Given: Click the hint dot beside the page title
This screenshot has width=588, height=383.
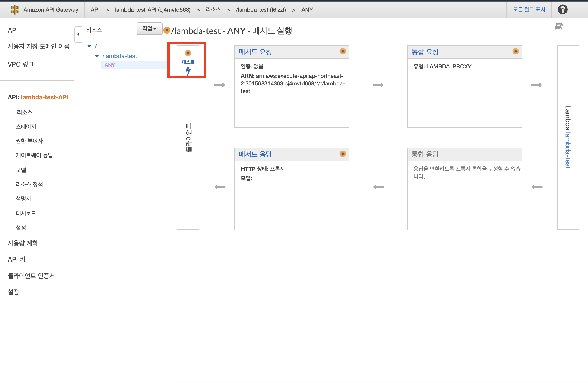Looking at the screenshot, I should [x=167, y=30].
